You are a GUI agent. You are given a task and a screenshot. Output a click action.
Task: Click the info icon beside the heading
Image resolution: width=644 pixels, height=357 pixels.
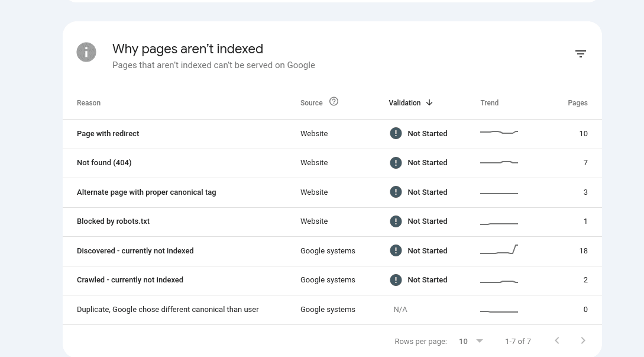tap(86, 52)
